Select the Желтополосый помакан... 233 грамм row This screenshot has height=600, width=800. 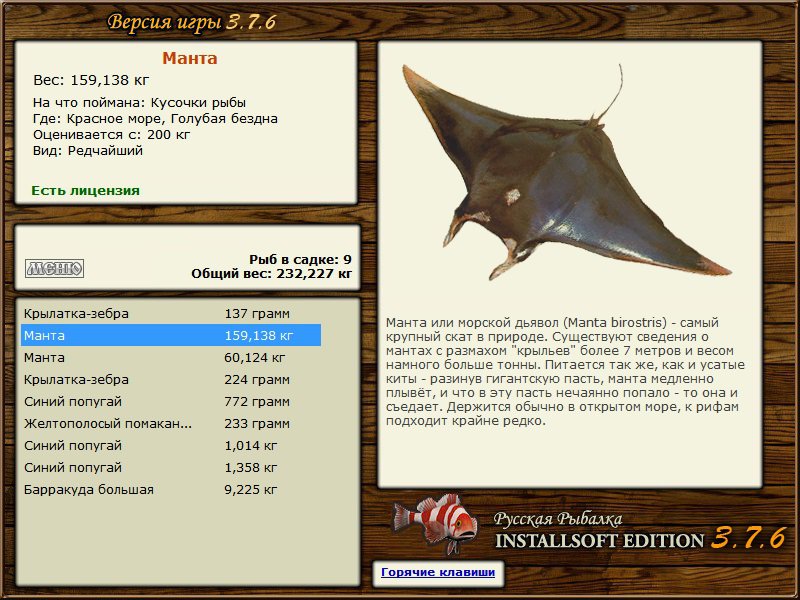click(171, 423)
